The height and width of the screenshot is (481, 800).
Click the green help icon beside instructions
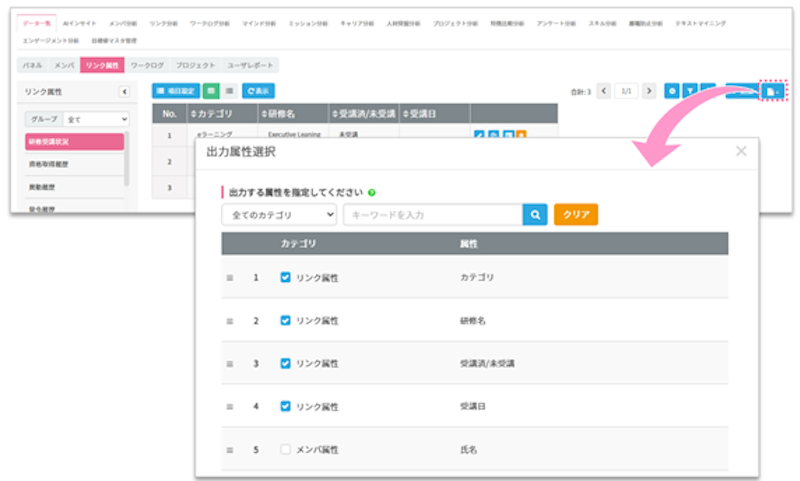(x=372, y=192)
